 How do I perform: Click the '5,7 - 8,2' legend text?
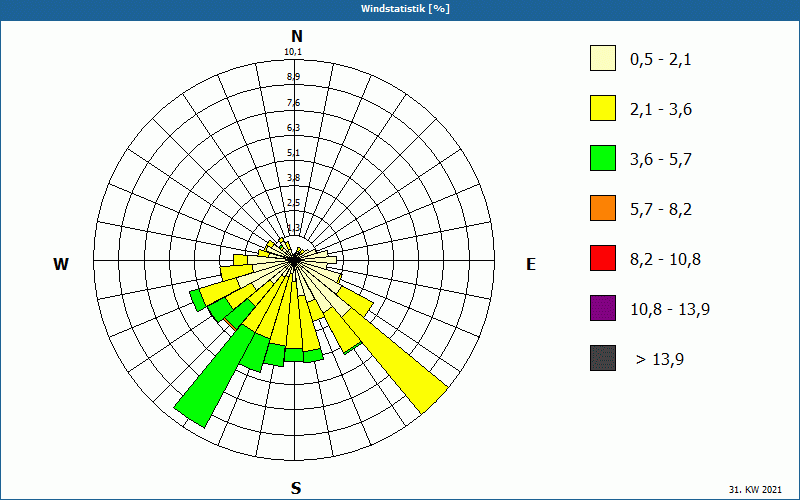pos(661,210)
